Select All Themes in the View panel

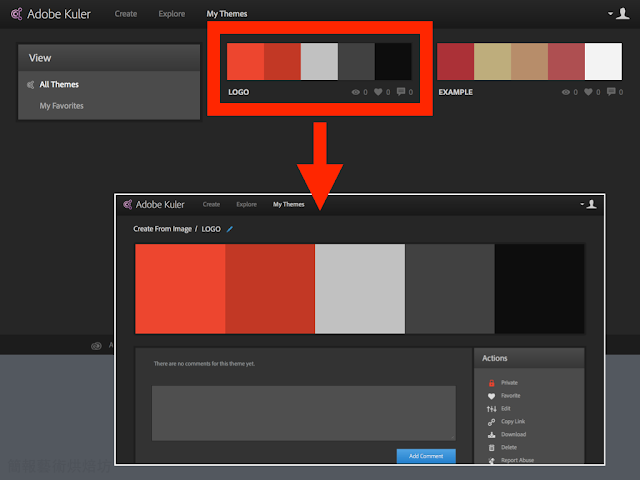(59, 84)
